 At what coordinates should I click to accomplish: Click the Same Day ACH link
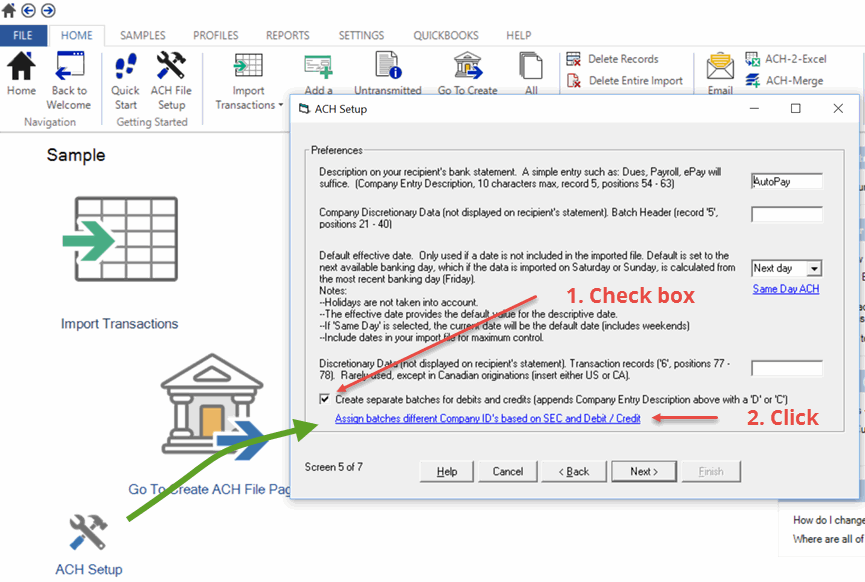pos(787,289)
